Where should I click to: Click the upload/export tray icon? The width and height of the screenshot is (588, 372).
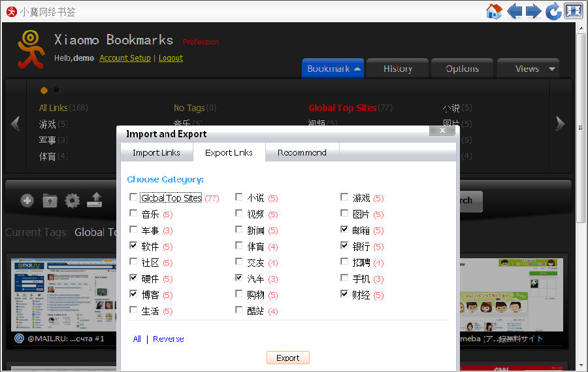[95, 200]
